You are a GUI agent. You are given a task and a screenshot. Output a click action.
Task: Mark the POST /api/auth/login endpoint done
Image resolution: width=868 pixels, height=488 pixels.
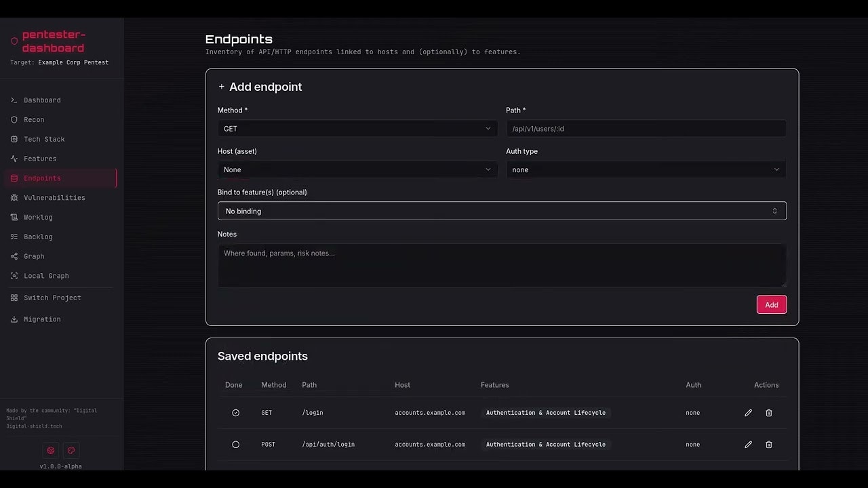point(235,445)
